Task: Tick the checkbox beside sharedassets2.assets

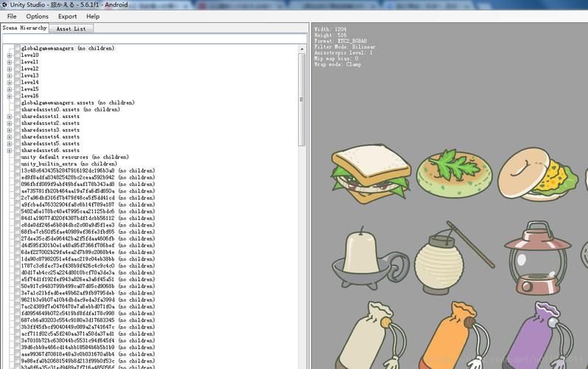Action: (x=17, y=123)
